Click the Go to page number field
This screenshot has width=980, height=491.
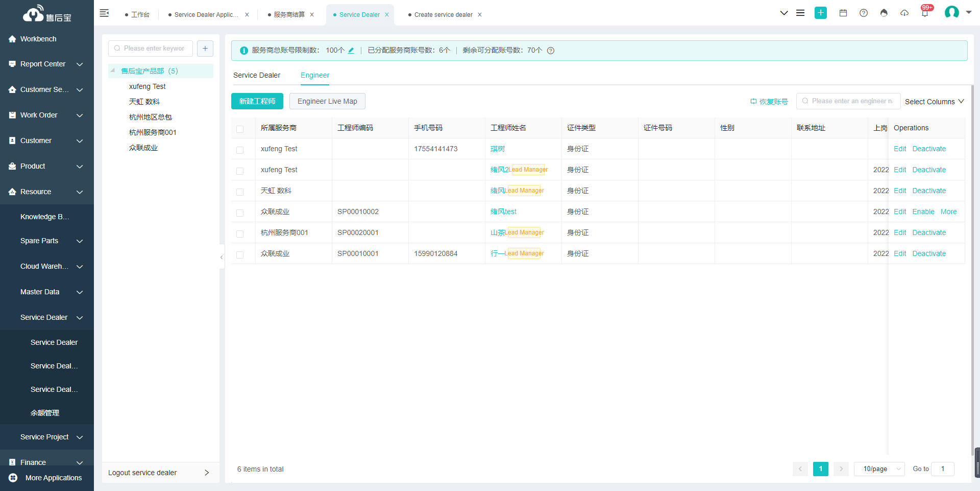point(943,469)
